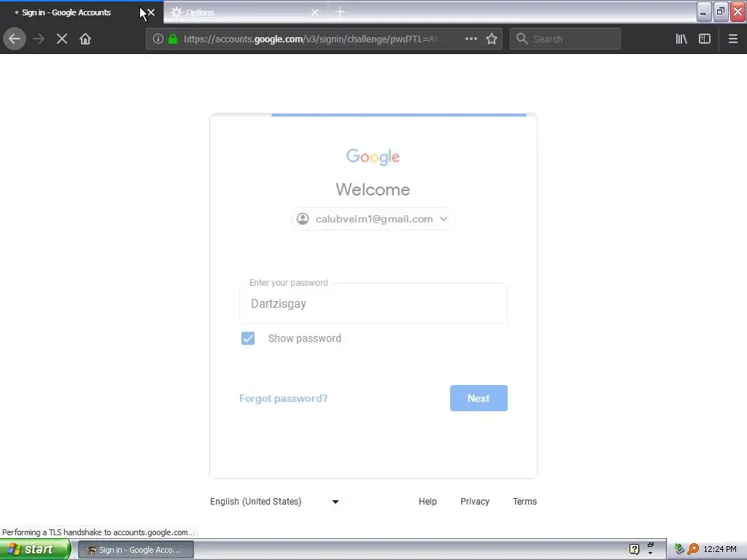Screen dimensions: 747x560
Task: Open the Terms link
Action: coord(525,502)
